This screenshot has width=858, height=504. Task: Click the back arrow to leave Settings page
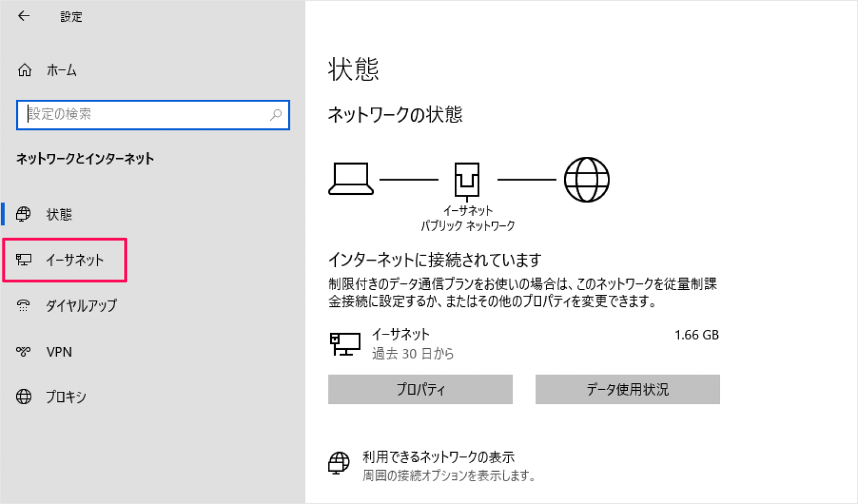(23, 16)
